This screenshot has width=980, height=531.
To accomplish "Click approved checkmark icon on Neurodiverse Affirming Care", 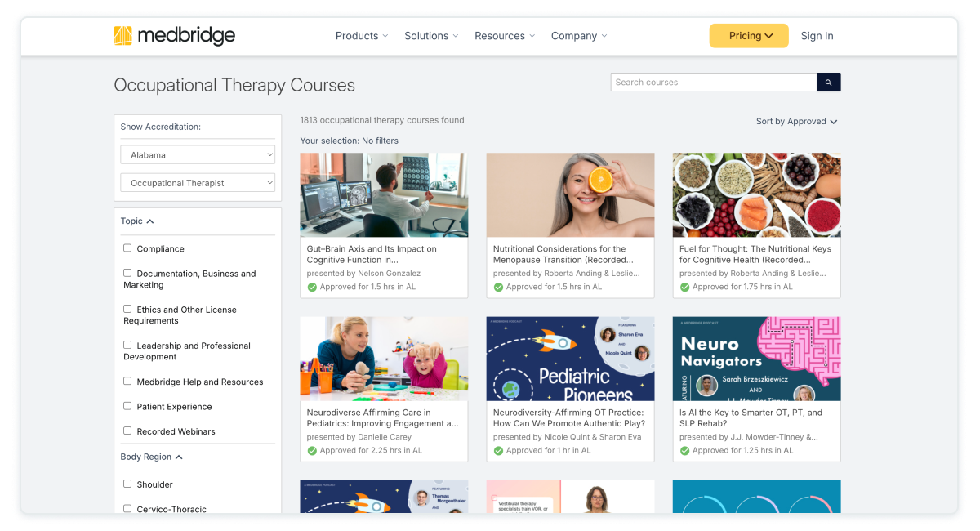I will (x=312, y=450).
